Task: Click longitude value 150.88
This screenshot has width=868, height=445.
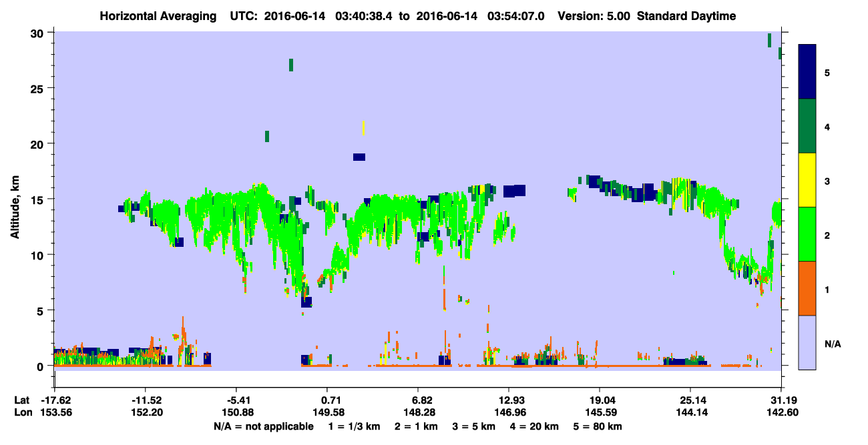Action: tap(237, 413)
